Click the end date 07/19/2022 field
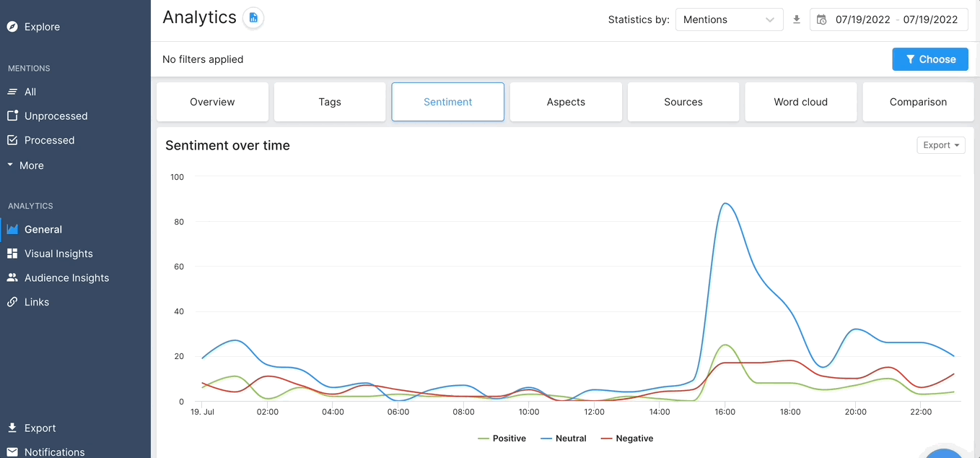This screenshot has width=980, height=458. tap(930, 20)
